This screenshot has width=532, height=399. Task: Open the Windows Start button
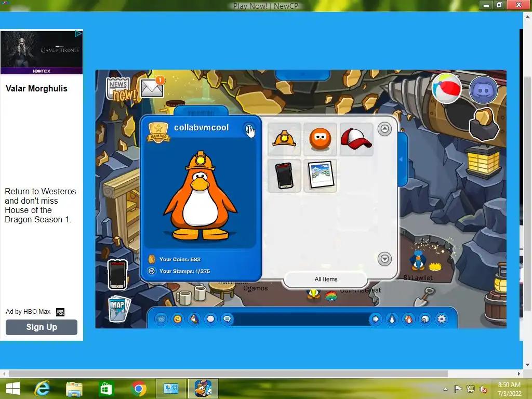click(13, 389)
